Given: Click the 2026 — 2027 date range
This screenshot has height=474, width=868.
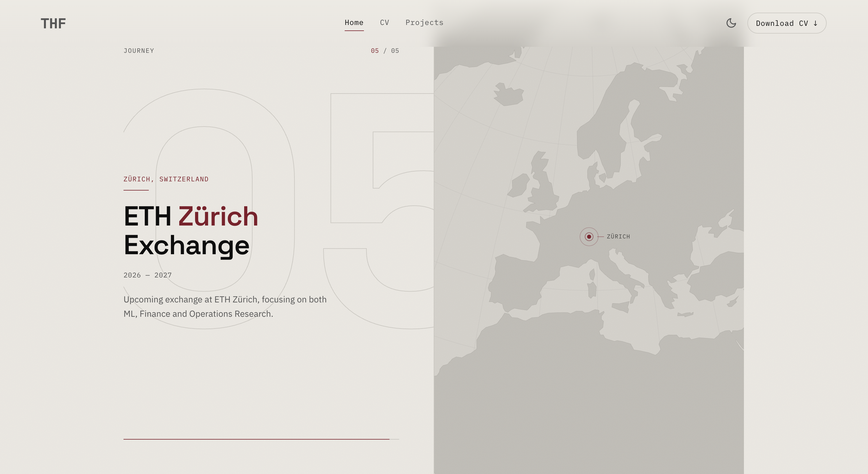Looking at the screenshot, I should tap(148, 275).
